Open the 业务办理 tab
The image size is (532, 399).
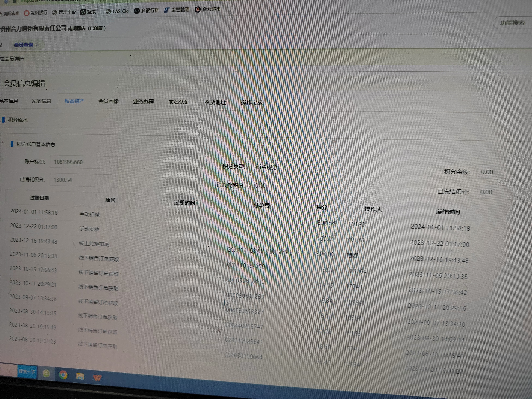coord(143,102)
